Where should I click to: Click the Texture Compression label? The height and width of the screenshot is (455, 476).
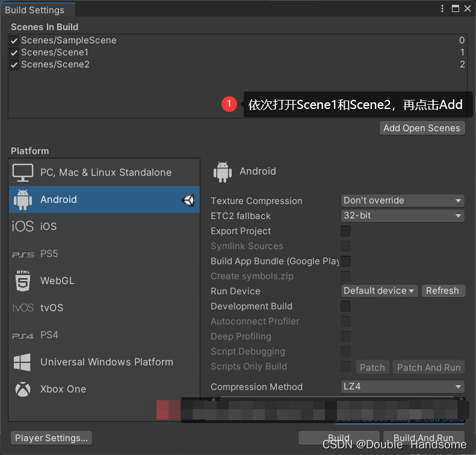(x=256, y=201)
